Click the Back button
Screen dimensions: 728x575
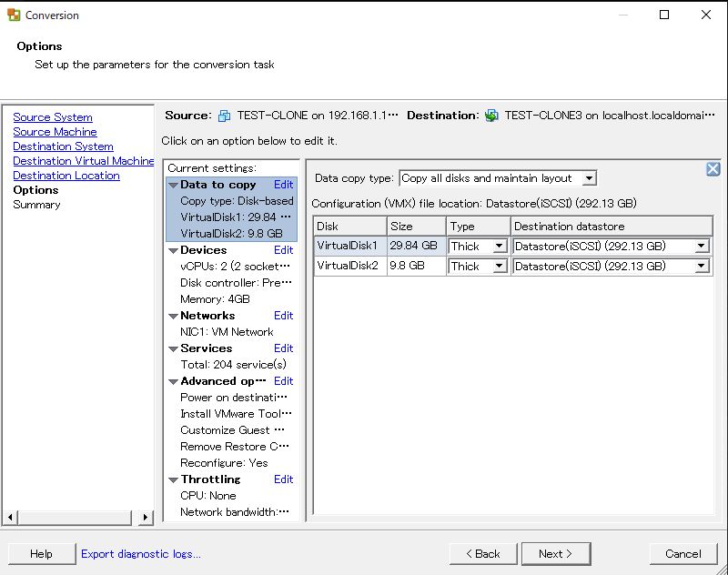483,554
